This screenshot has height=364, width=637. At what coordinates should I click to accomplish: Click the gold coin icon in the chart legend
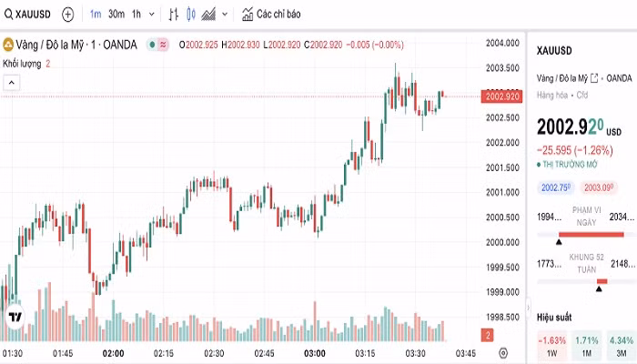coord(8,44)
